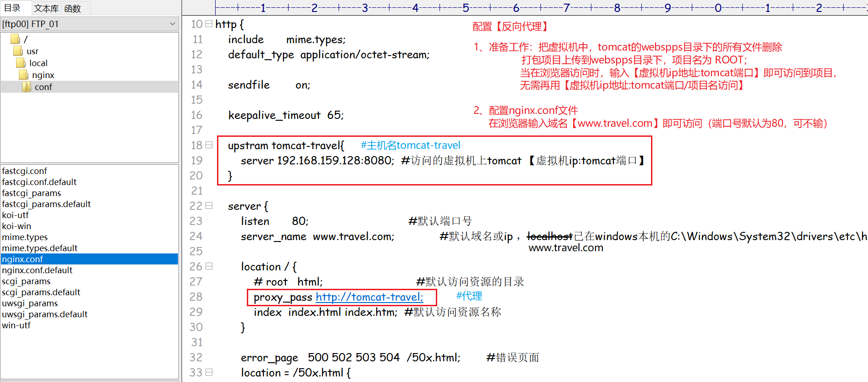Viewport: 868px width, 382px height.
Task: Select the usr folder icon
Action: [x=17, y=51]
